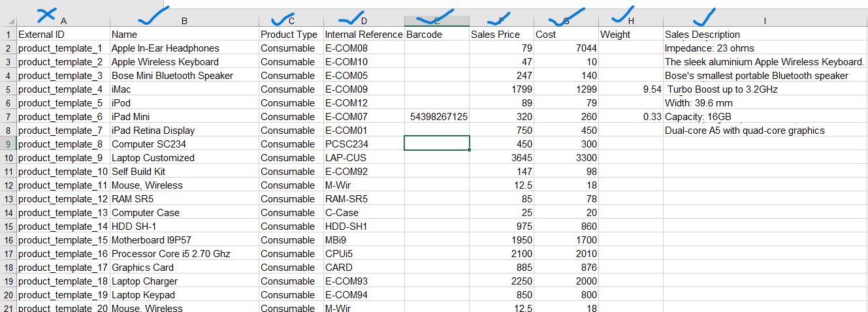868x312 pixels.
Task: Select internal reference "CARD"
Action: [364, 268]
